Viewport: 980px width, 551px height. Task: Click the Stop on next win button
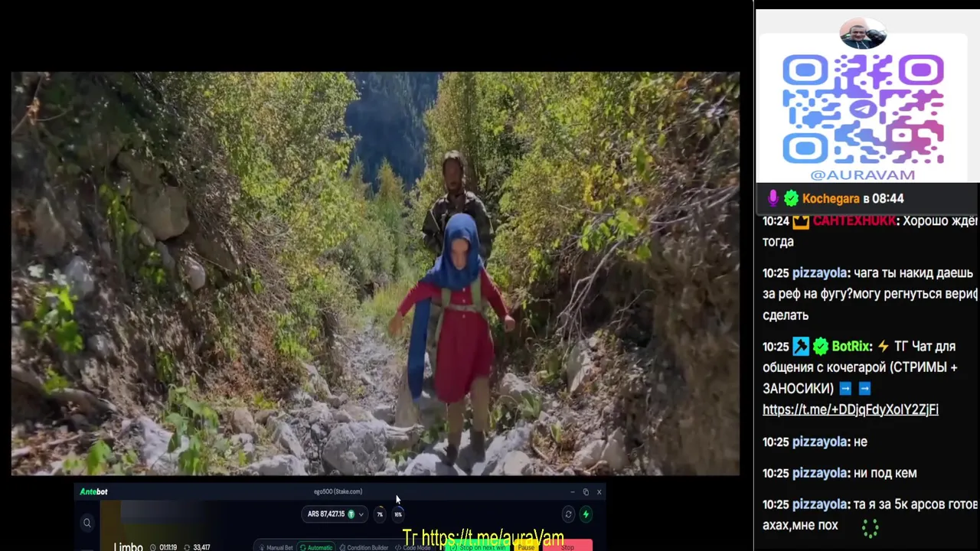477,547
